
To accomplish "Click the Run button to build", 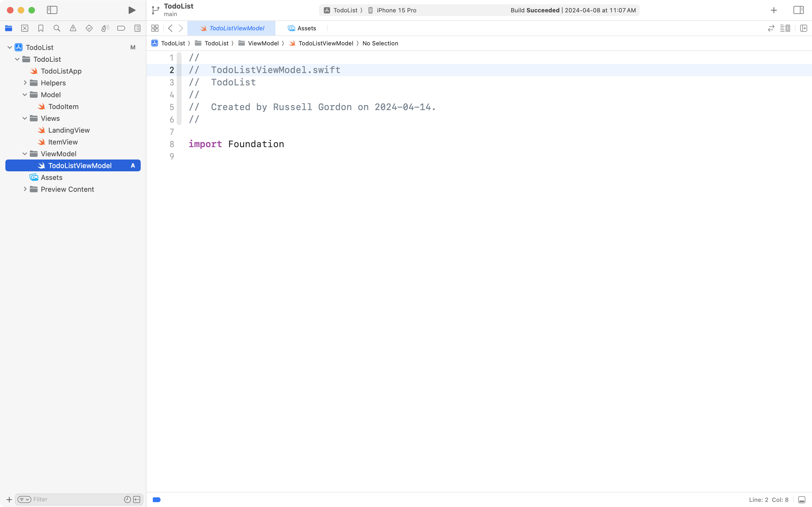I will [131, 10].
